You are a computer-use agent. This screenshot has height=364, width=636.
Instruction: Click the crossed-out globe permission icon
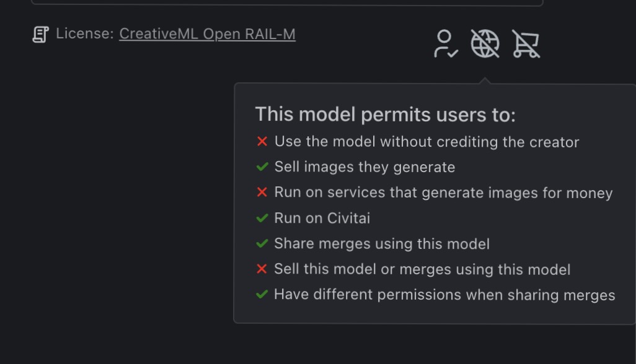pyautogui.click(x=486, y=44)
